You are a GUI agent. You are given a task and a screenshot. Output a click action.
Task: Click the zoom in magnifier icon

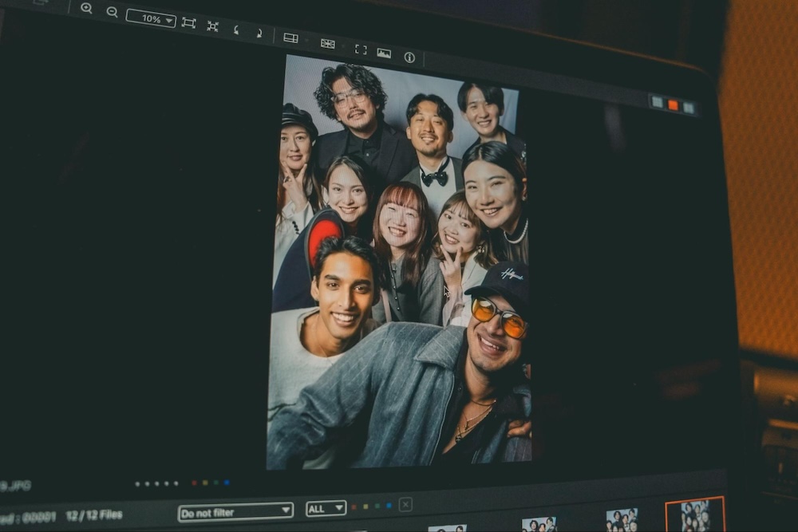point(86,8)
